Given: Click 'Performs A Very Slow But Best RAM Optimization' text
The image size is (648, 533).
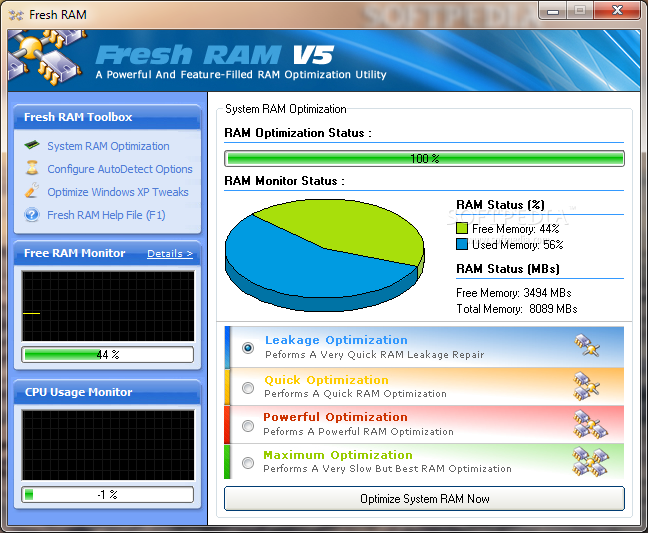Looking at the screenshot, I should click(x=387, y=469).
